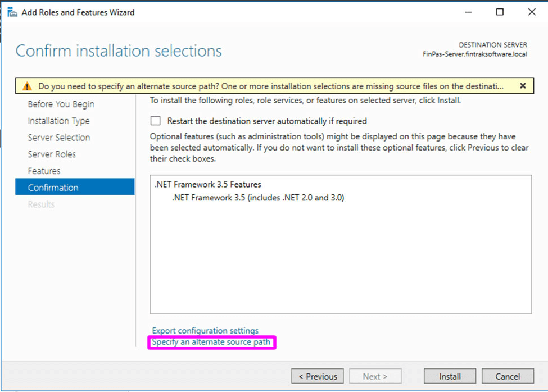Dismiss the alternate source path warning banner
548x392 pixels.
tap(522, 86)
